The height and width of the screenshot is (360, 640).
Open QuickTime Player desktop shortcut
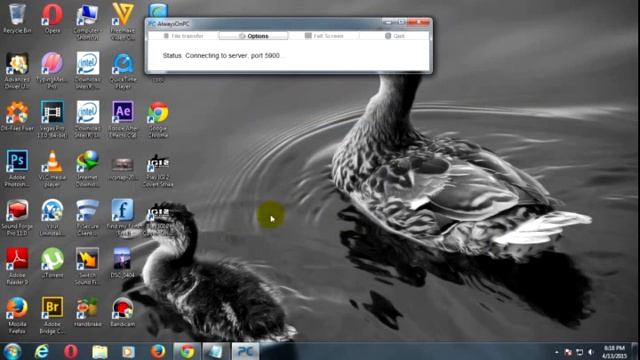[x=123, y=71]
